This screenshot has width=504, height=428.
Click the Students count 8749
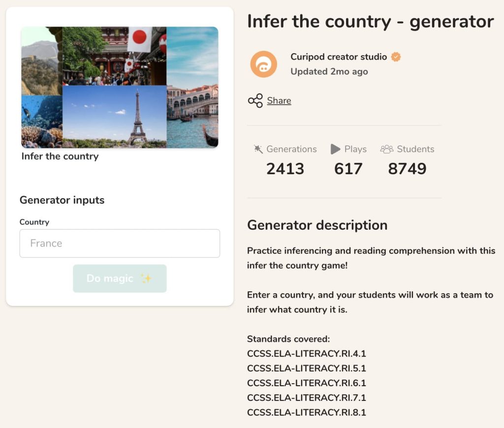(407, 169)
